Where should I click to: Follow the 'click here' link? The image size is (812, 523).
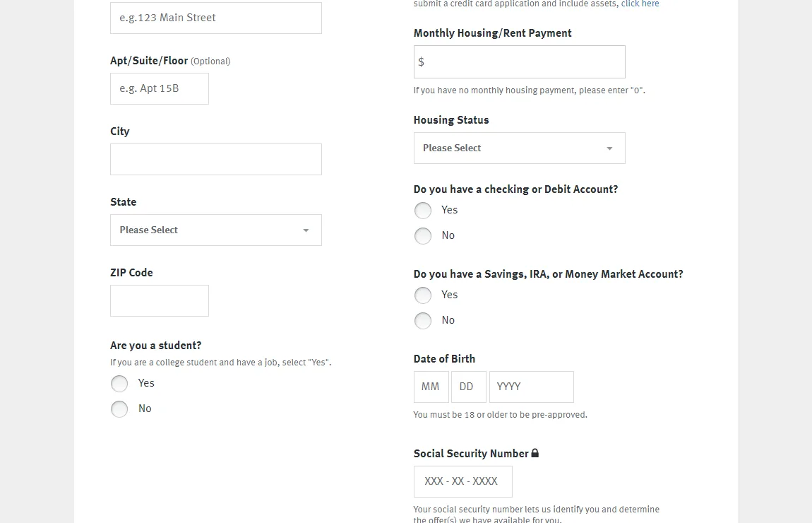click(640, 4)
